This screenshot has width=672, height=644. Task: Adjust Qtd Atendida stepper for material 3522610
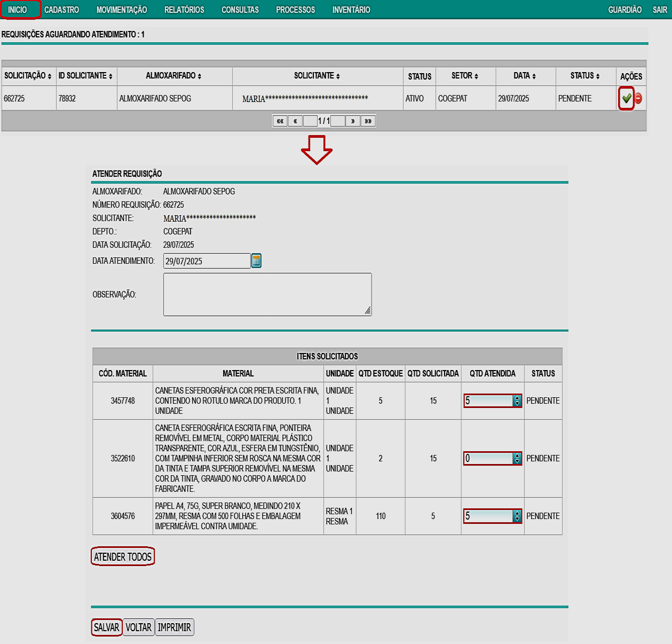(517, 459)
